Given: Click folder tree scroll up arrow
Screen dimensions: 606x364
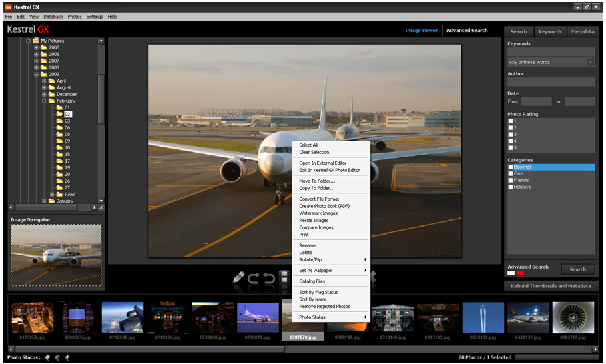Looking at the screenshot, I should pyautogui.click(x=101, y=41).
